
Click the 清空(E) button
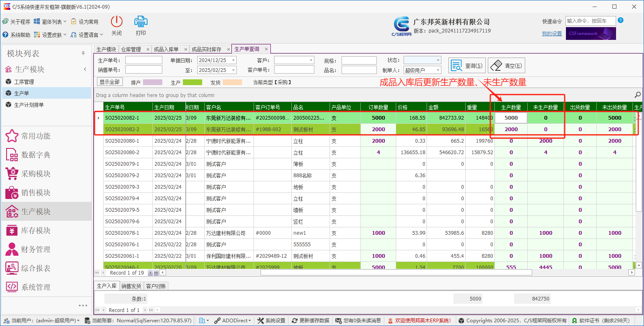point(506,65)
